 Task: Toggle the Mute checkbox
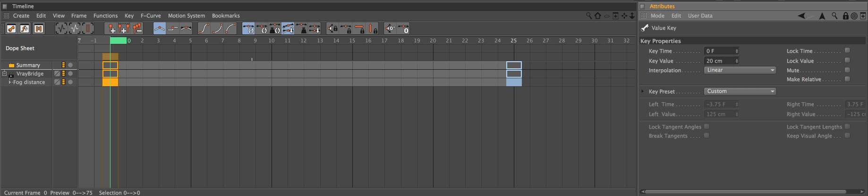click(847, 70)
